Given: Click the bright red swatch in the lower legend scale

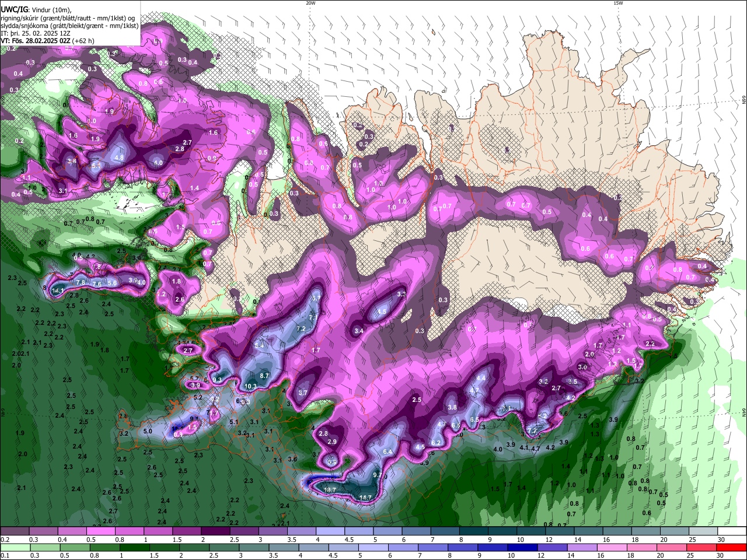Looking at the screenshot, I should pyautogui.click(x=732, y=548).
